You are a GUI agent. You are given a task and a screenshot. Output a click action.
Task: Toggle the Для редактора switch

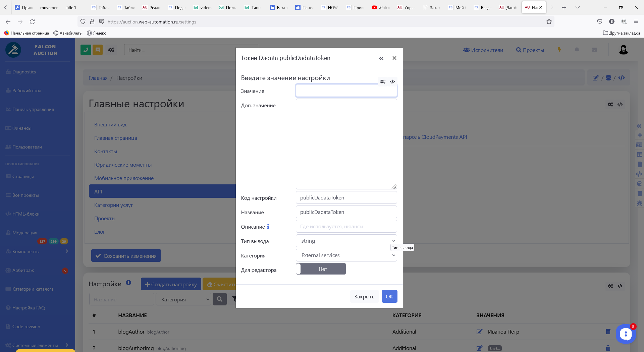pyautogui.click(x=321, y=269)
